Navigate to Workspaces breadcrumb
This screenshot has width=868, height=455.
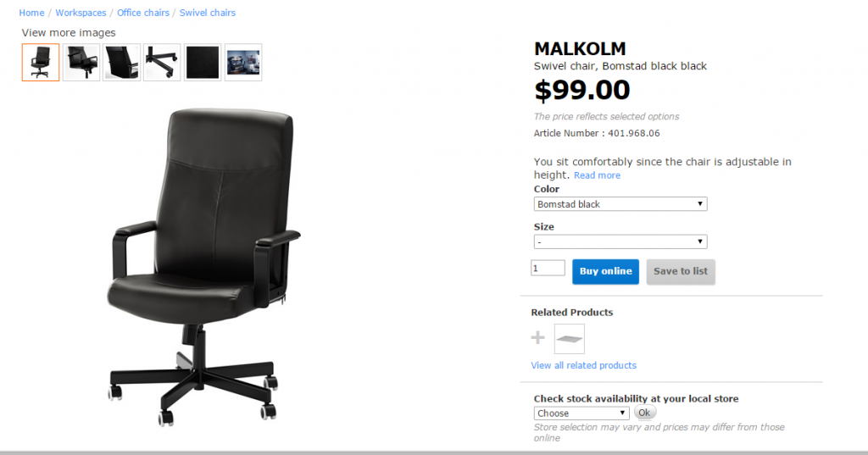tap(81, 13)
